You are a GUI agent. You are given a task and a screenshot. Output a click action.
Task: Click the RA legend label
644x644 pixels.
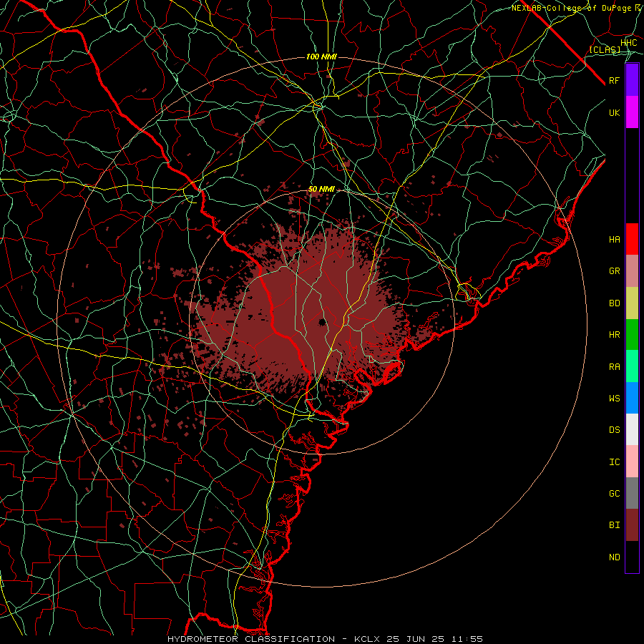coord(614,367)
